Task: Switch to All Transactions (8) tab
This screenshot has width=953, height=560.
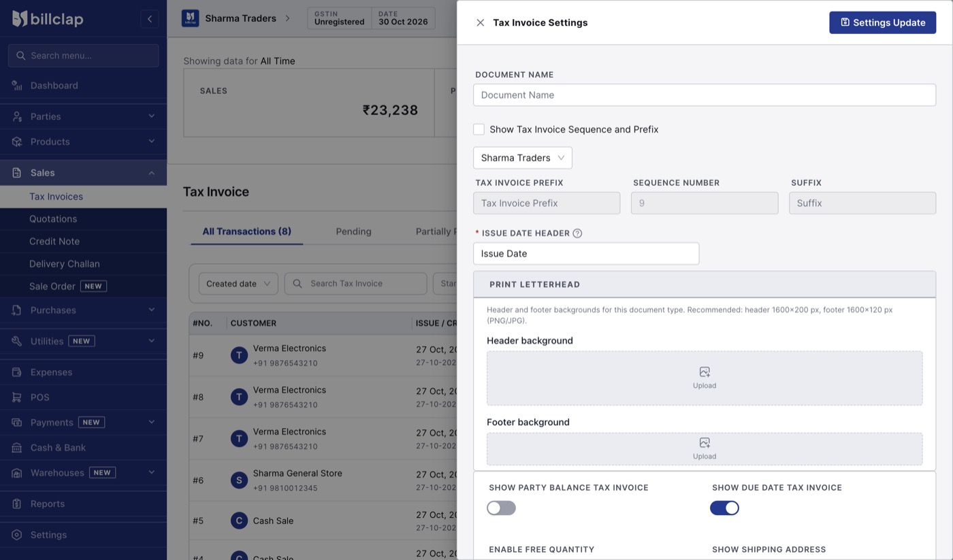Action: tap(246, 231)
